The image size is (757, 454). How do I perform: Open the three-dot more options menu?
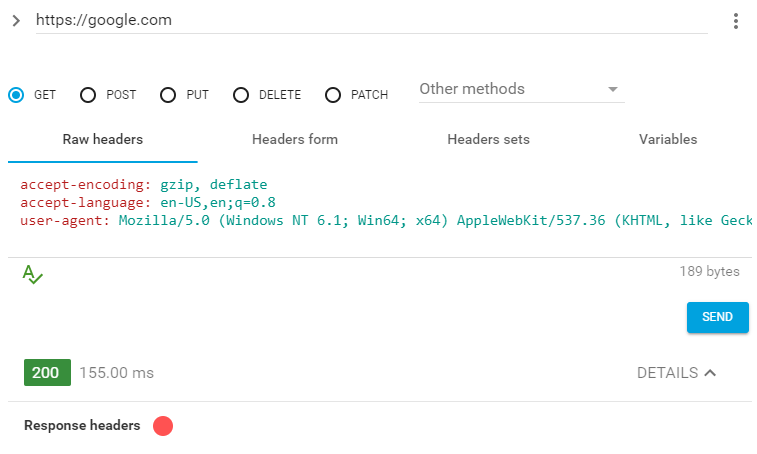click(x=735, y=21)
